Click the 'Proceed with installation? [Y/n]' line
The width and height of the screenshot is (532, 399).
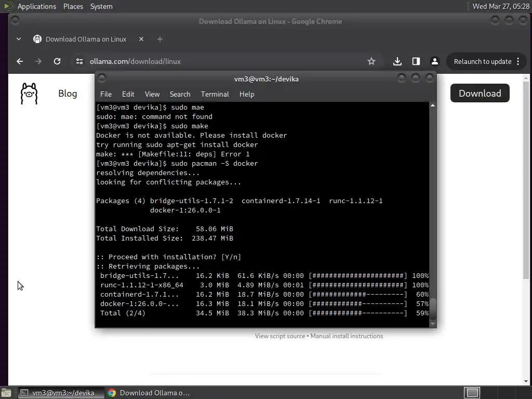click(x=169, y=257)
